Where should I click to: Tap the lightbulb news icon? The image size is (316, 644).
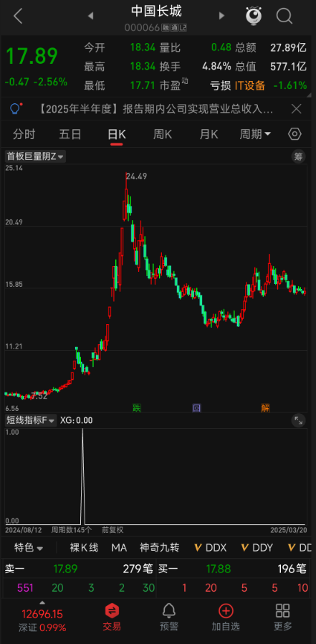pyautogui.click(x=16, y=108)
